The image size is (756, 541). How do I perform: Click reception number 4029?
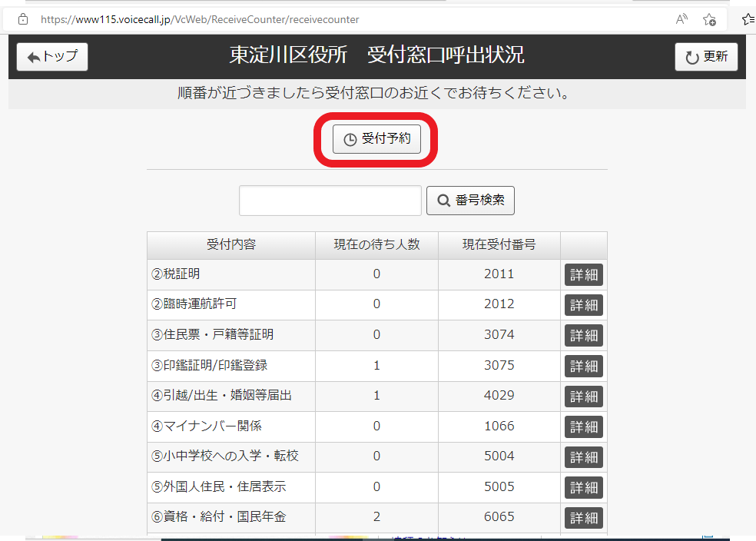(499, 396)
